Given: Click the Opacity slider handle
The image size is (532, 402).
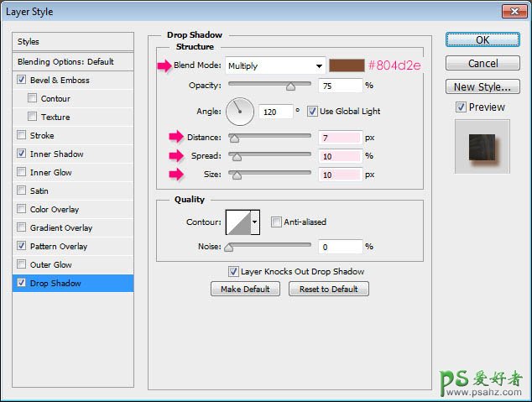Looking at the screenshot, I should pyautogui.click(x=290, y=86).
